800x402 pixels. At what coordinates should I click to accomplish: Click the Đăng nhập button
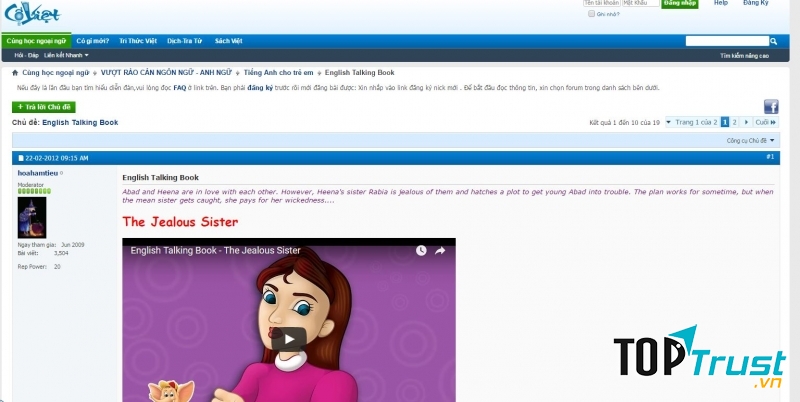[680, 3]
